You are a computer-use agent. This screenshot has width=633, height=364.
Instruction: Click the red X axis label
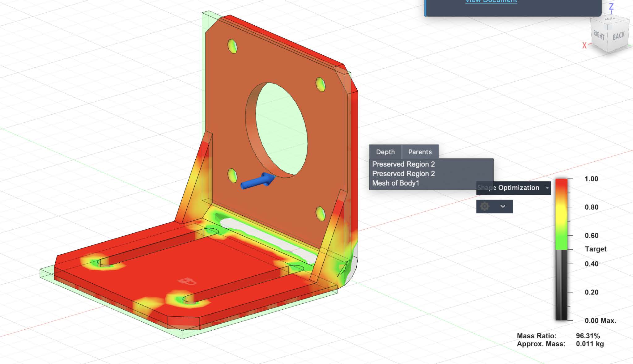(584, 46)
